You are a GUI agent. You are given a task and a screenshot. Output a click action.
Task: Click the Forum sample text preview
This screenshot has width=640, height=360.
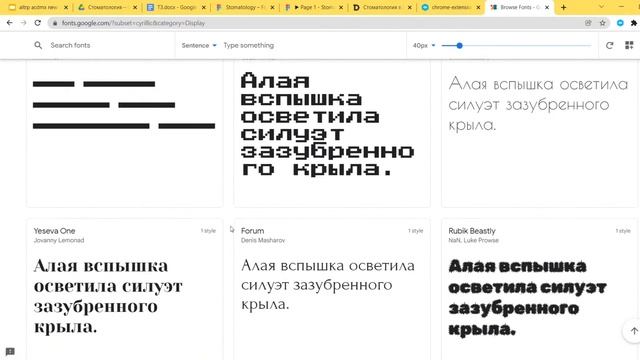[328, 285]
